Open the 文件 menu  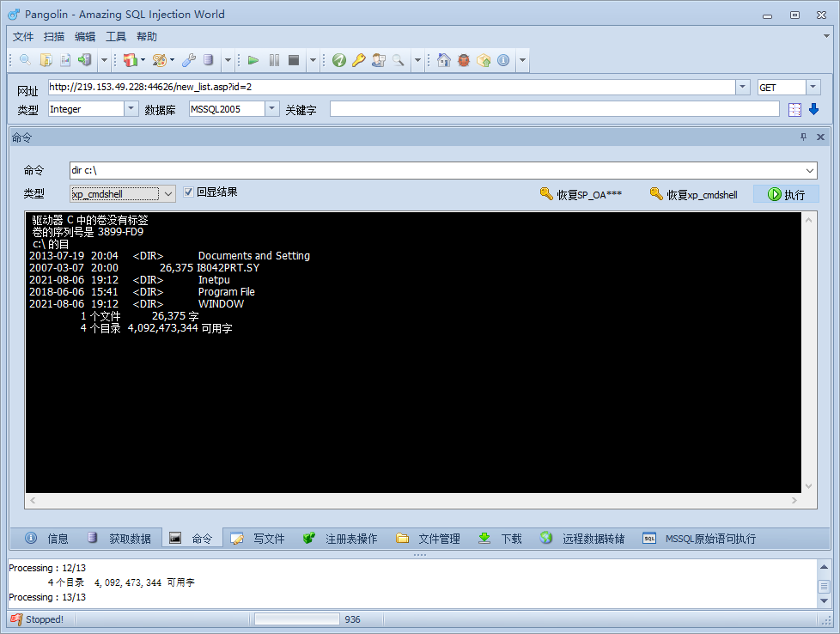point(23,36)
